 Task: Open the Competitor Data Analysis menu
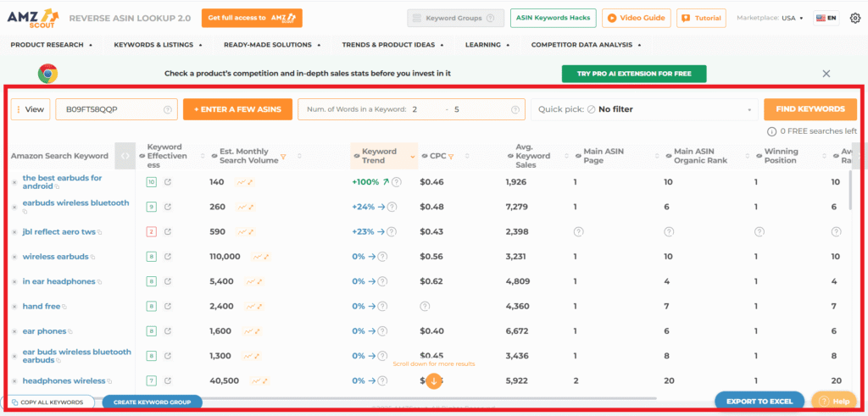[x=586, y=45]
